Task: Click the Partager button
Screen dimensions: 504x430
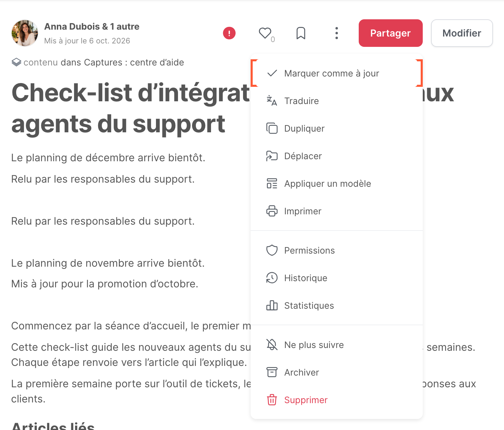Action: tap(391, 33)
